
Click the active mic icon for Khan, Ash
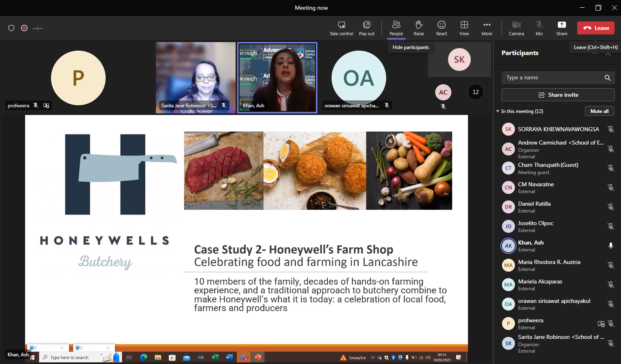[611, 246]
